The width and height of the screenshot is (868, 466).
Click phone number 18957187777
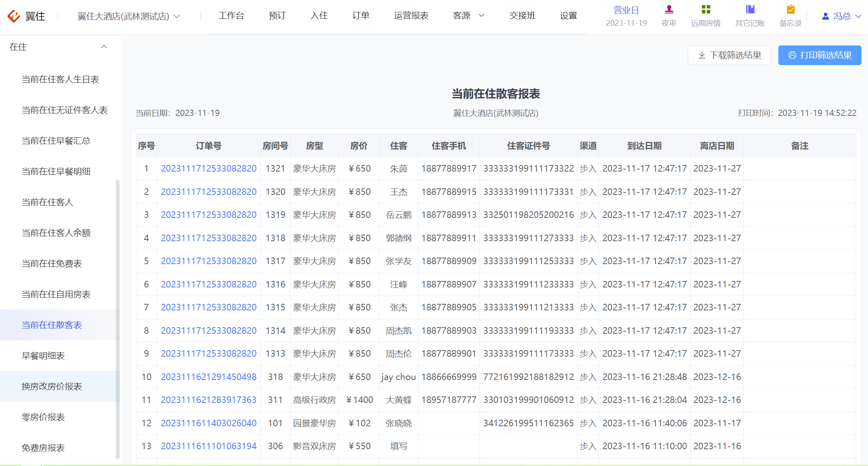click(x=449, y=400)
